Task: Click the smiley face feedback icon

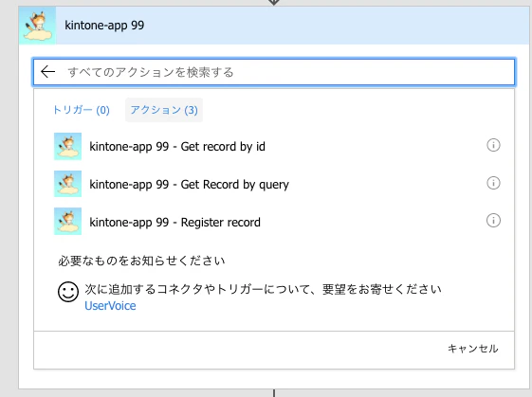Action: tap(68, 292)
